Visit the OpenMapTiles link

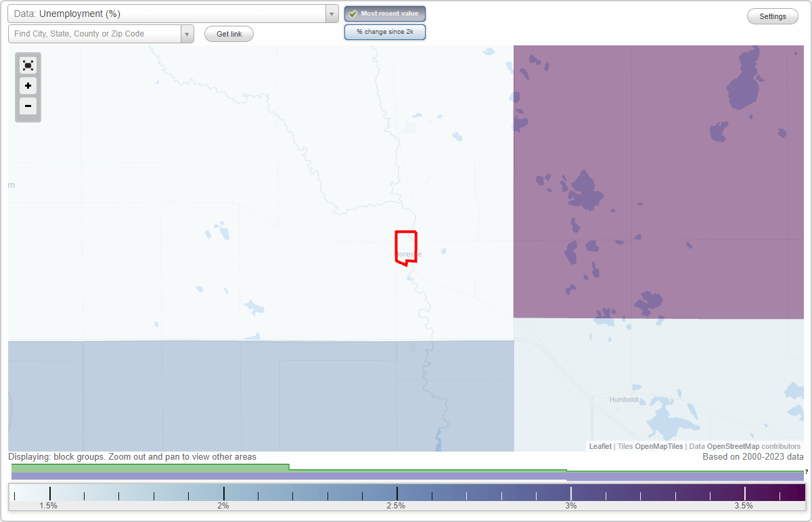click(x=658, y=446)
